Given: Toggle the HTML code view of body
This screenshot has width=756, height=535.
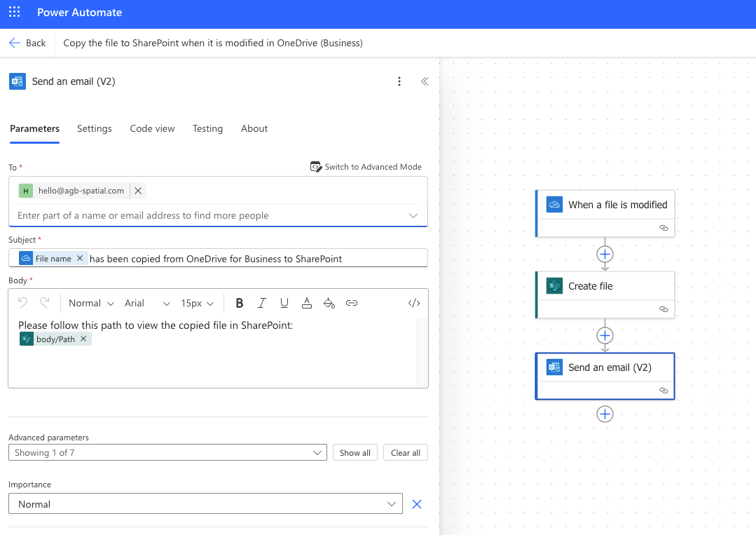Looking at the screenshot, I should (x=414, y=303).
